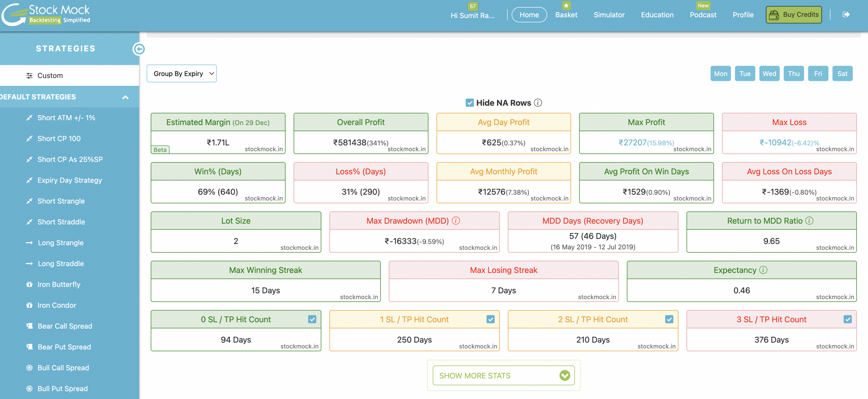This screenshot has width=868, height=399.
Task: Collapse the Strategies sidebar arrow icon
Action: pyautogui.click(x=139, y=49)
